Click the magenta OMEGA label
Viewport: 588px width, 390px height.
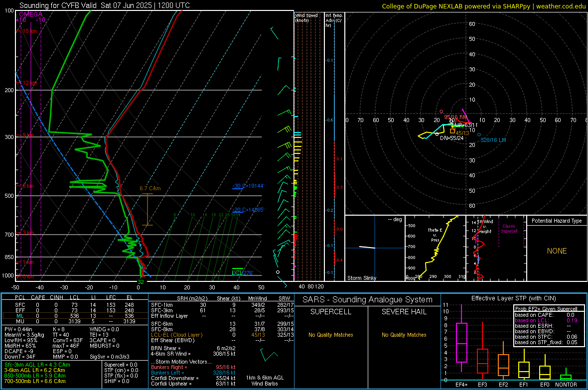tap(30, 14)
